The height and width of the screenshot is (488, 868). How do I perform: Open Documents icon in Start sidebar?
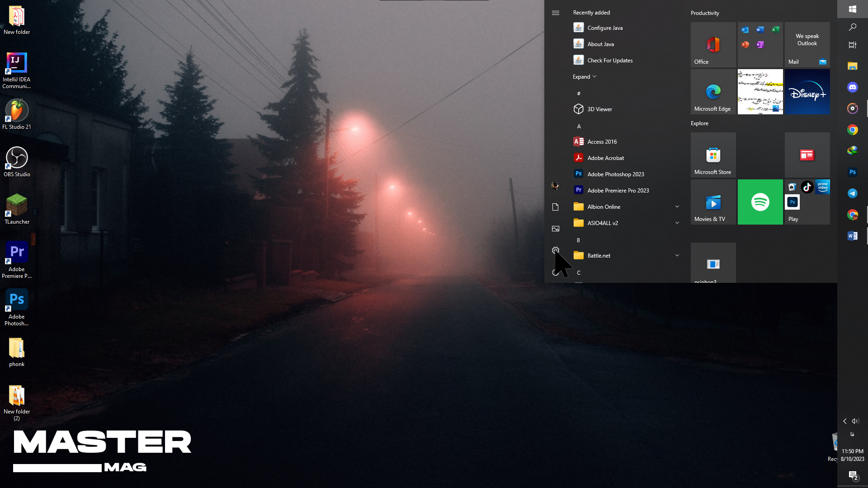click(556, 207)
